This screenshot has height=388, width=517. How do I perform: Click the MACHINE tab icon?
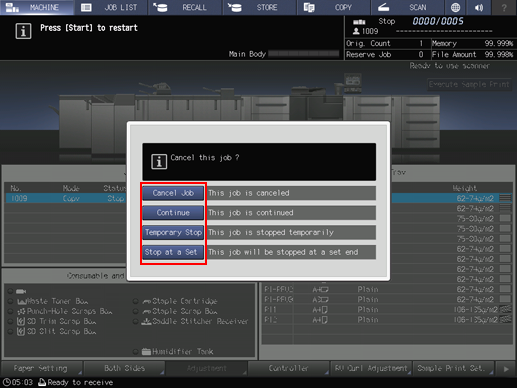pyautogui.click(x=12, y=7)
